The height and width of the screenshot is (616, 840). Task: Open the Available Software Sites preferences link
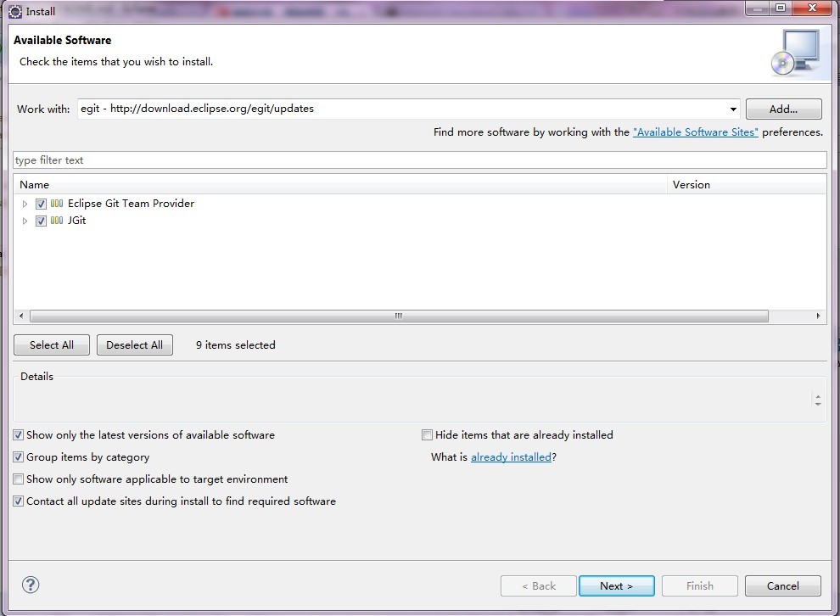(x=696, y=132)
